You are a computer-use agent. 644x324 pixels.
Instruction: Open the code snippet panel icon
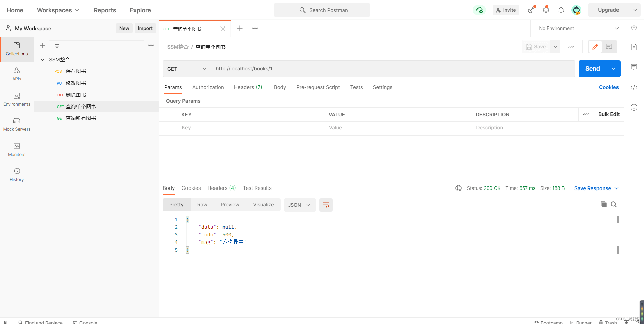634,87
